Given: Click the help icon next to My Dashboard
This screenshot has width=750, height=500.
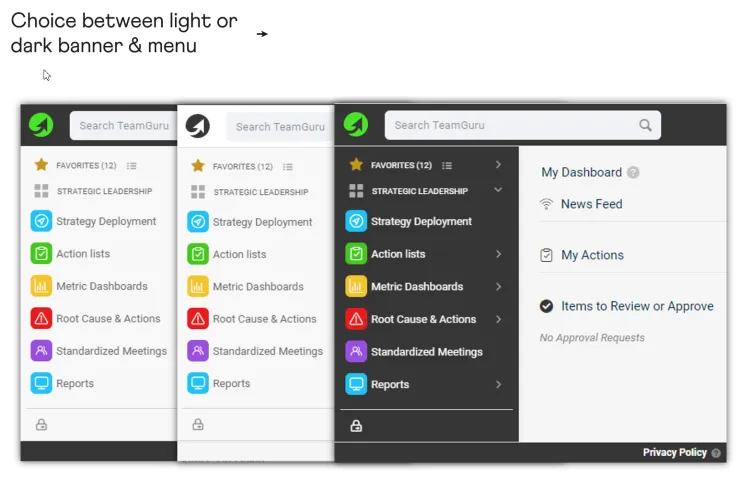Looking at the screenshot, I should coord(633,172).
